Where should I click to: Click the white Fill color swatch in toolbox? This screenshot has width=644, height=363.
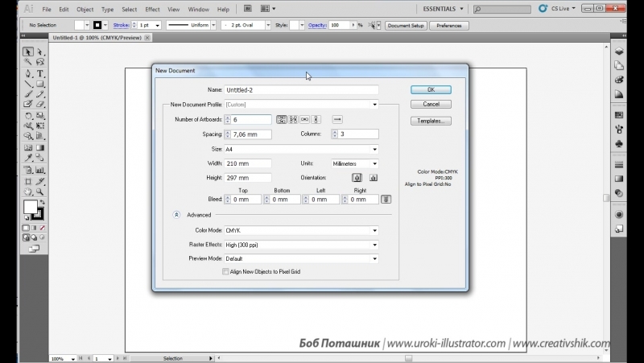tap(30, 207)
